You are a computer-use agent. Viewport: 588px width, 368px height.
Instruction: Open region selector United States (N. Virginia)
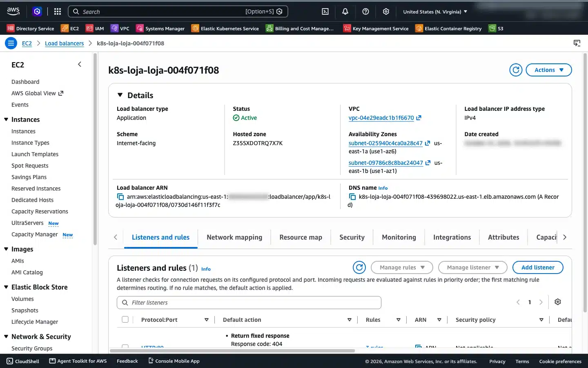point(435,11)
